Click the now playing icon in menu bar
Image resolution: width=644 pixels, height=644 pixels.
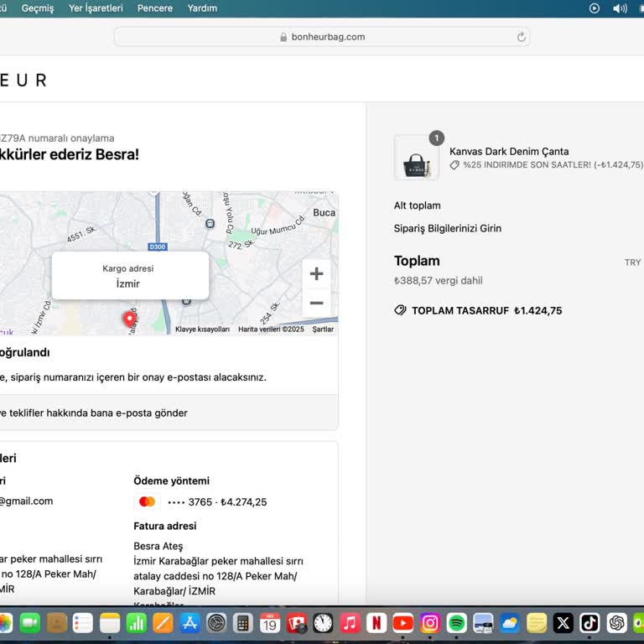pos(595,8)
